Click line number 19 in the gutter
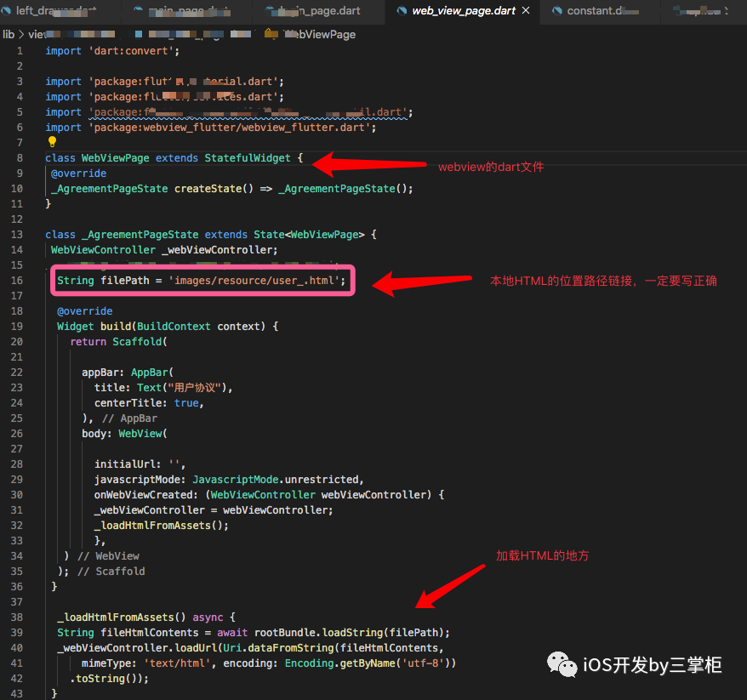 pyautogui.click(x=17, y=327)
